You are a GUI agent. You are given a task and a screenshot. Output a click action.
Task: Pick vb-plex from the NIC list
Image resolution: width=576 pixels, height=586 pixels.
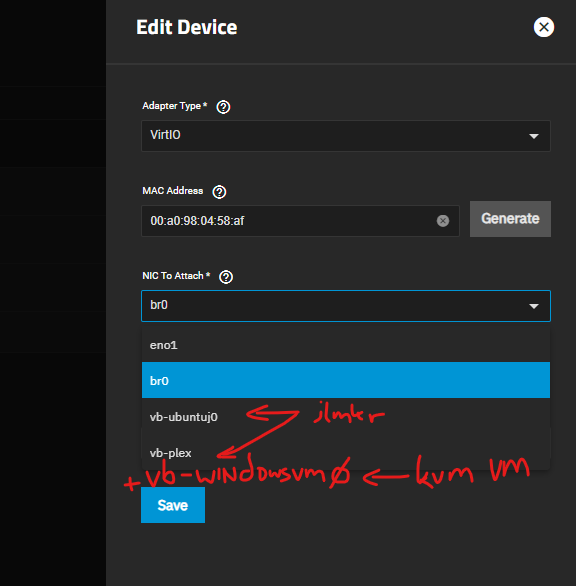(346, 452)
